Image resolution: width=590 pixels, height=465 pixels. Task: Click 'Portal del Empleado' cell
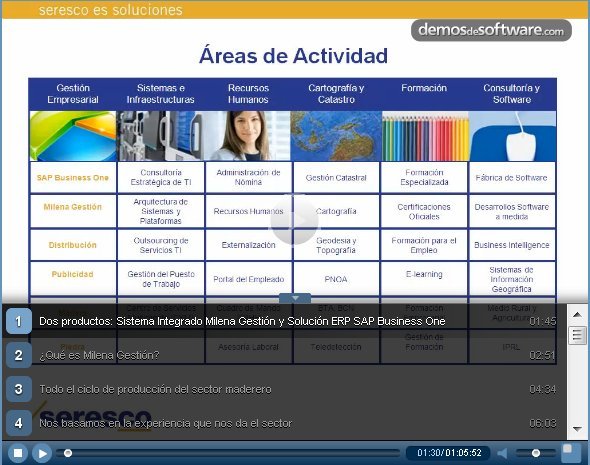point(248,279)
